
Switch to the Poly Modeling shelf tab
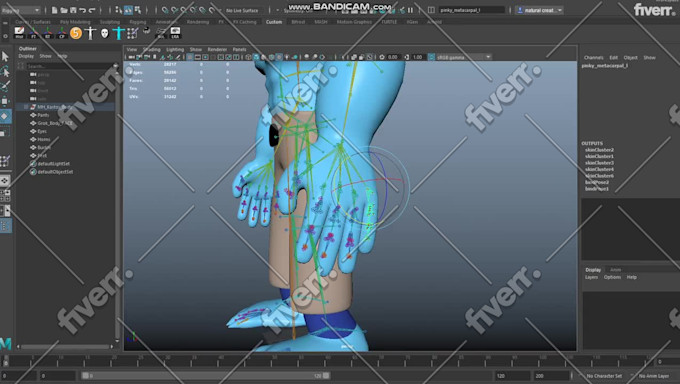tap(75, 22)
